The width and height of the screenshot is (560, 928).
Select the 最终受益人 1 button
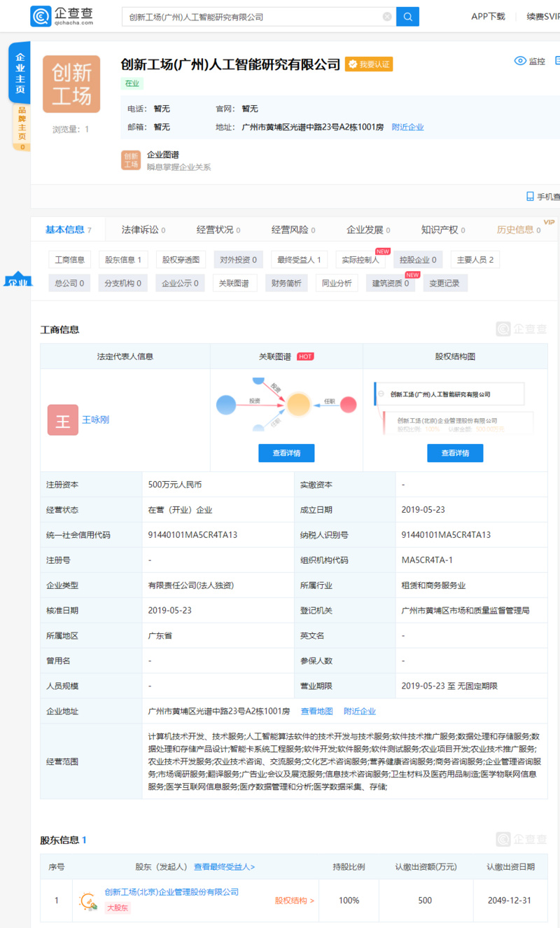click(x=299, y=260)
